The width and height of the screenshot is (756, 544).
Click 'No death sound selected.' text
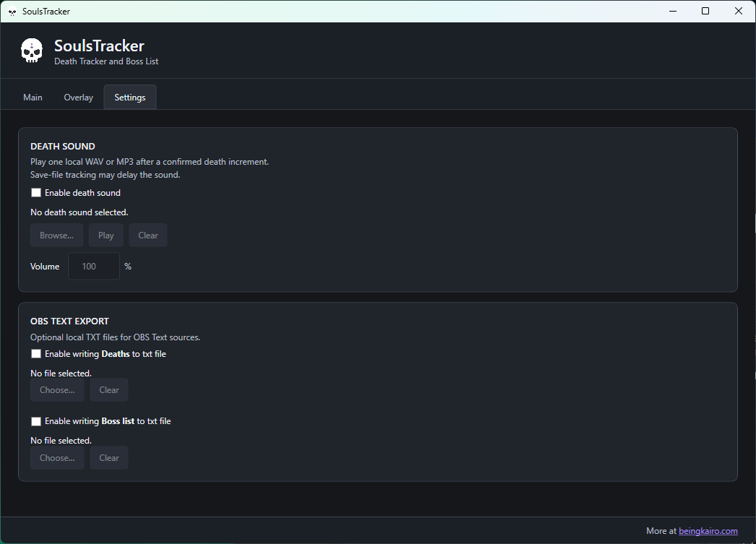pyautogui.click(x=79, y=212)
